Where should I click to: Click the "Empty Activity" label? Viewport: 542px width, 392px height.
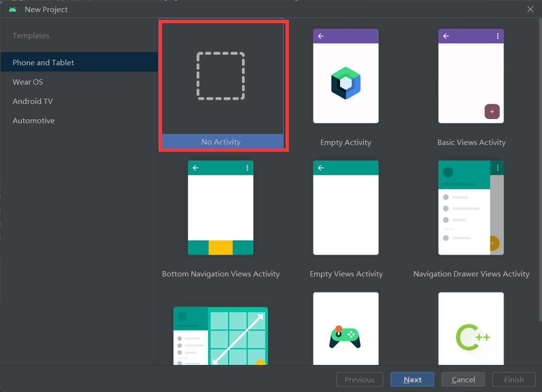(346, 142)
